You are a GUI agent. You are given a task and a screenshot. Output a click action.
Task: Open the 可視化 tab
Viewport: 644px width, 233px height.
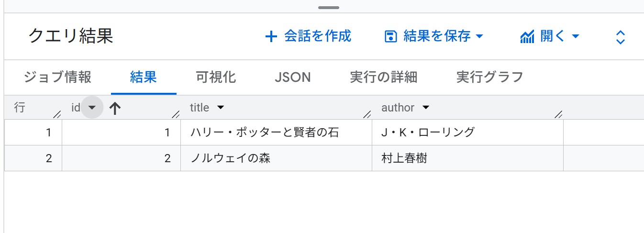216,77
